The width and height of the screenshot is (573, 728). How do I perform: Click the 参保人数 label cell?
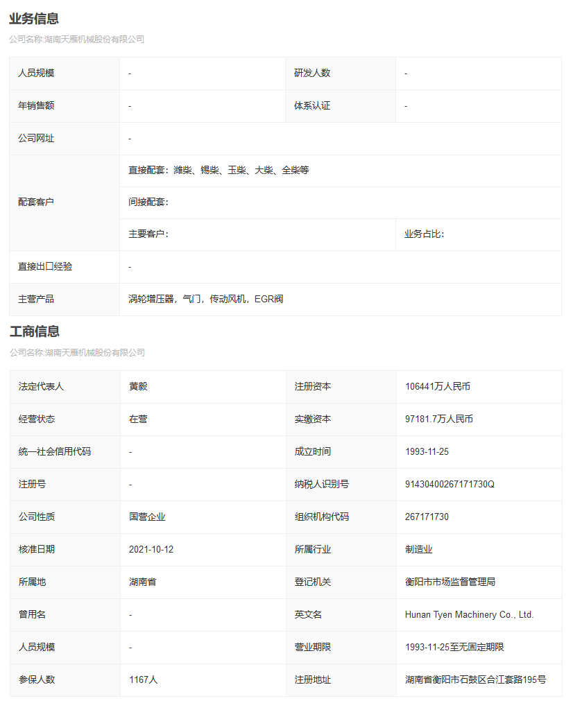point(65,679)
